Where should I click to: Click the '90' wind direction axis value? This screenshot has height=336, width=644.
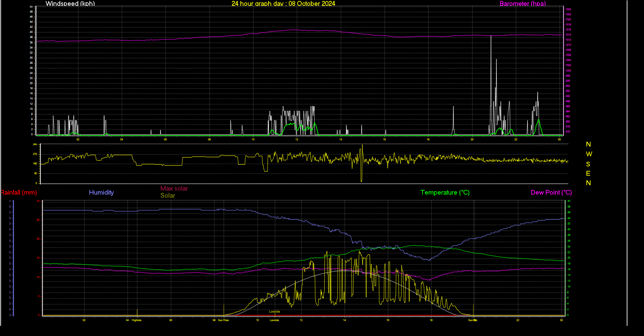point(36,173)
